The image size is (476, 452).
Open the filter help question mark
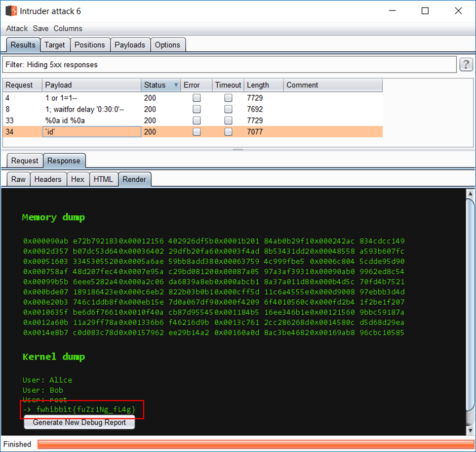pyautogui.click(x=466, y=64)
